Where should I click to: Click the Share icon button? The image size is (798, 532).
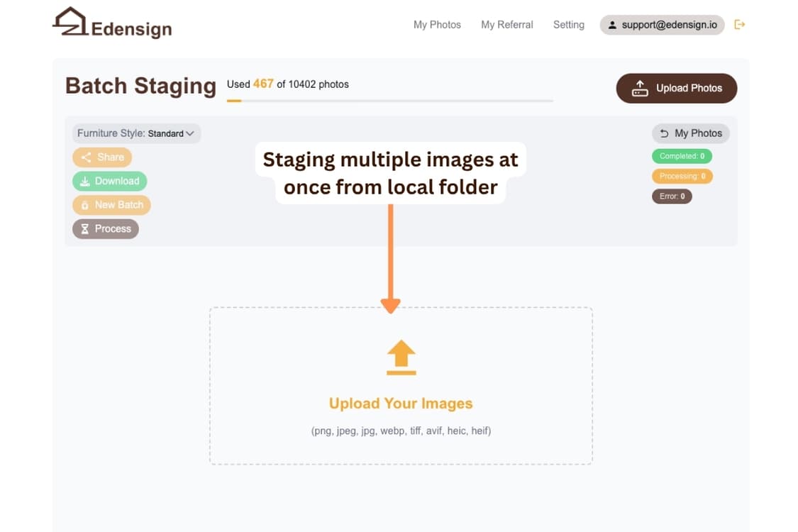86,157
